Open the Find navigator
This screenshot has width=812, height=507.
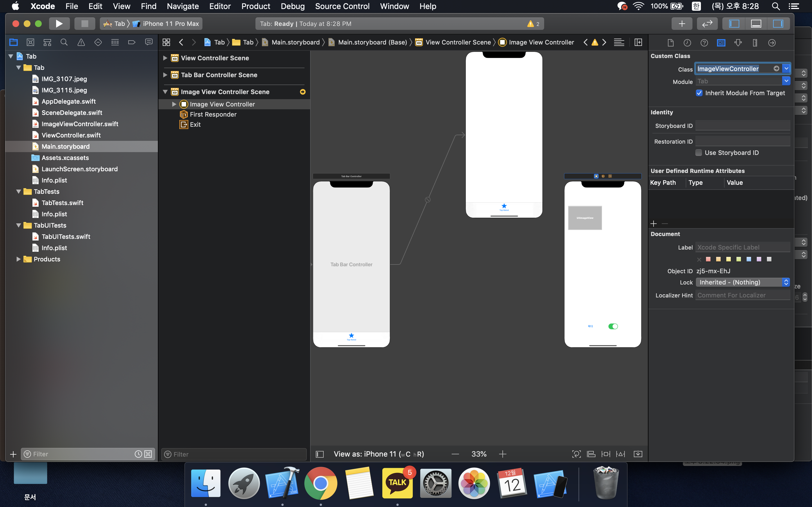click(64, 42)
